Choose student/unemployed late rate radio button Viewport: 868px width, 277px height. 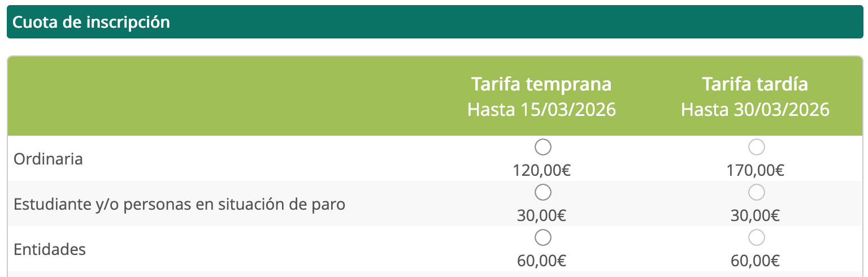[756, 193]
